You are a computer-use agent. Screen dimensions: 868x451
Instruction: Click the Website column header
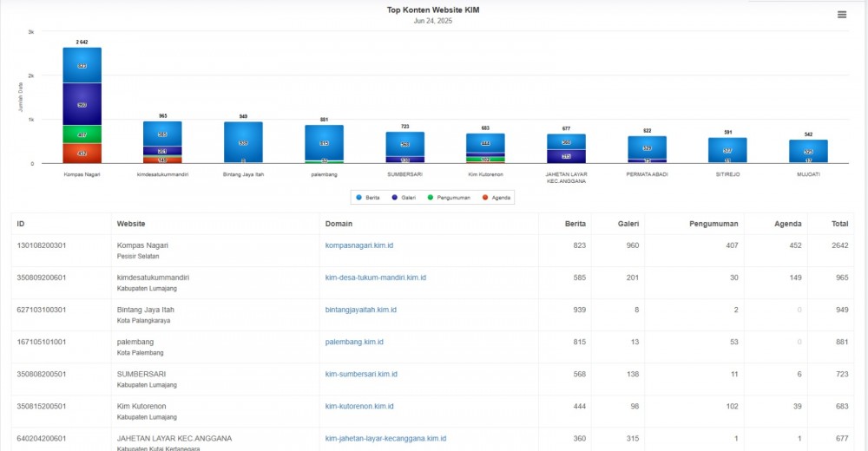tap(131, 224)
